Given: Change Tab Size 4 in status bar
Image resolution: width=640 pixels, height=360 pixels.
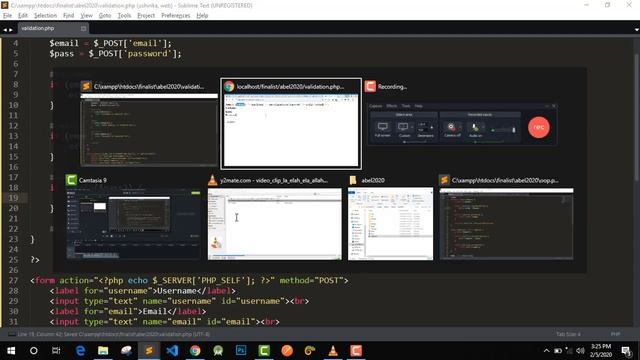Looking at the screenshot, I should [x=568, y=334].
